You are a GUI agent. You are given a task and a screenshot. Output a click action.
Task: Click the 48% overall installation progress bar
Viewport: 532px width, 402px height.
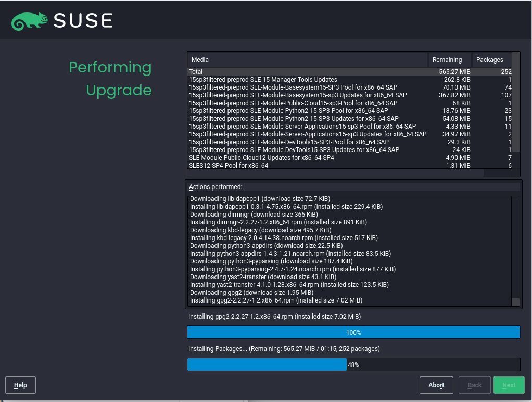[353, 365]
